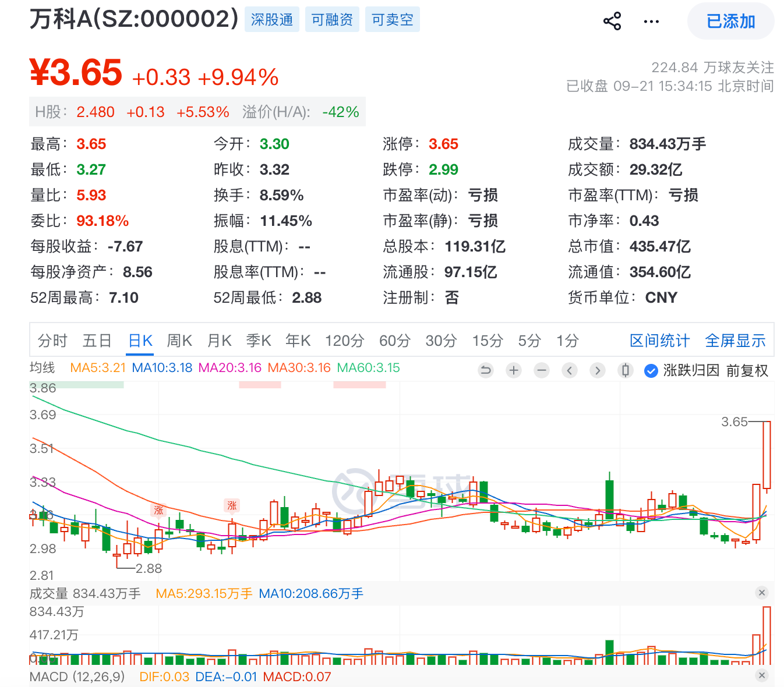Share this stock via share icon
This screenshot has height=687, width=784.
click(612, 22)
